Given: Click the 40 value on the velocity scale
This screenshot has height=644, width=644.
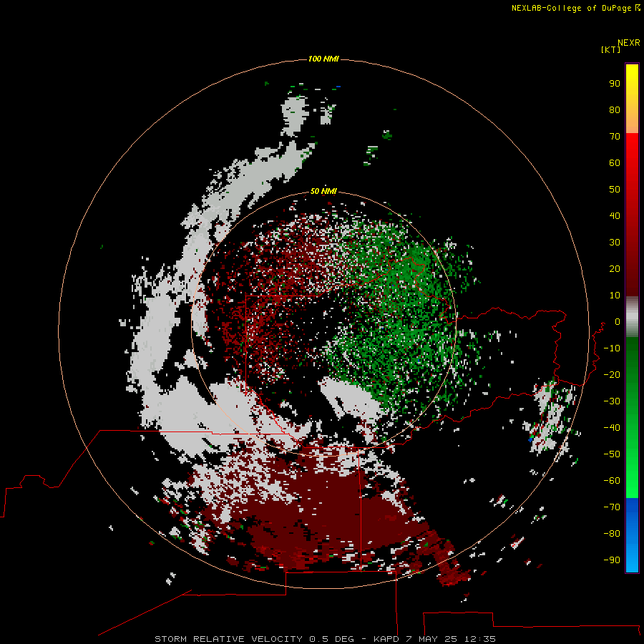Looking at the screenshot, I should pos(615,215).
